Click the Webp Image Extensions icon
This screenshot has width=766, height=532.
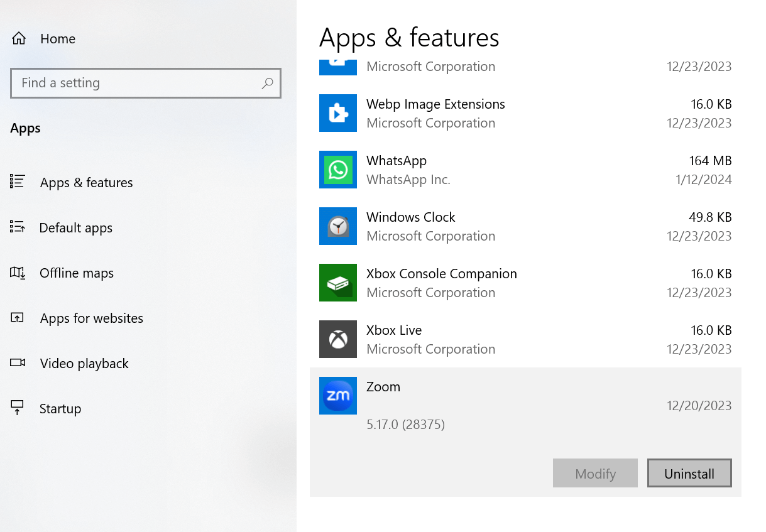pyautogui.click(x=337, y=113)
